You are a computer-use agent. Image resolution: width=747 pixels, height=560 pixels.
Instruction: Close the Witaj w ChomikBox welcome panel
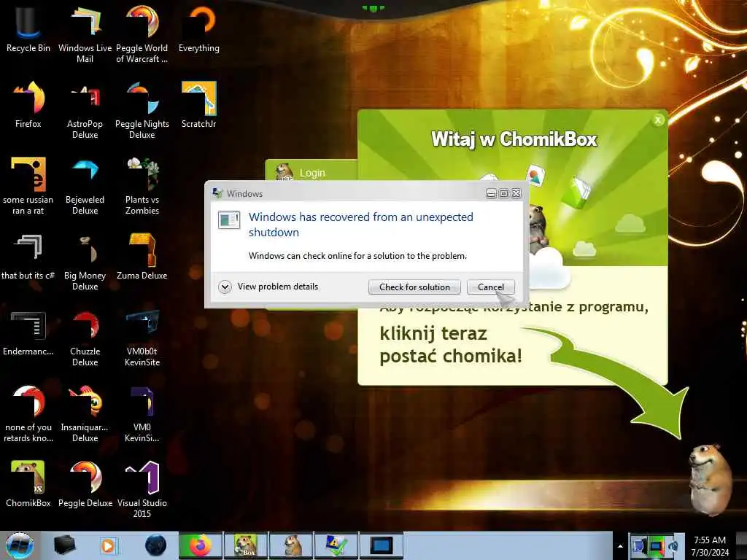(x=659, y=120)
